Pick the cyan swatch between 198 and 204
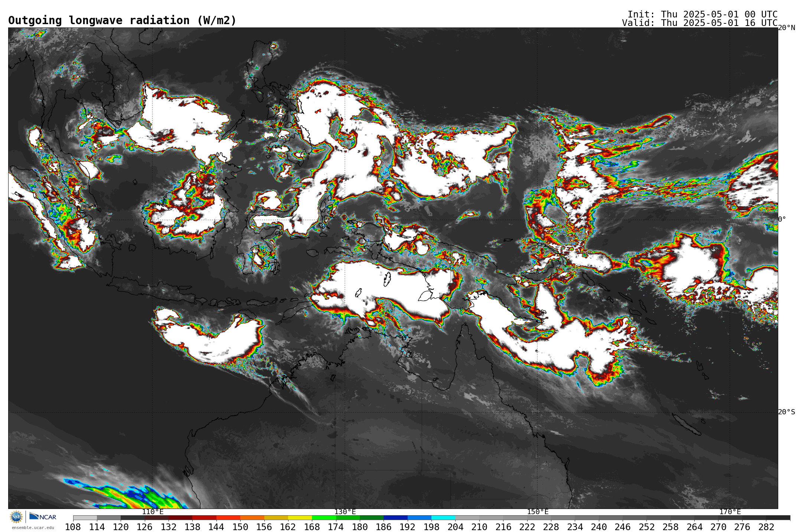The width and height of the screenshot is (802, 532). point(443,518)
